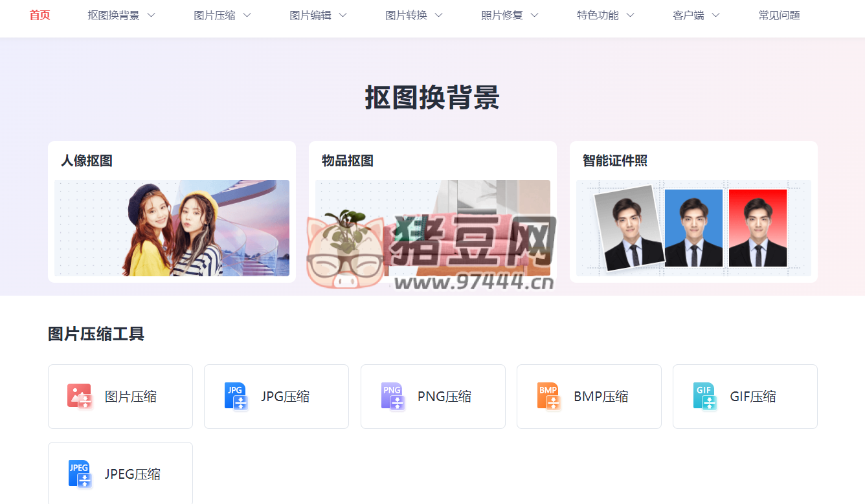This screenshot has width=865, height=504.
Task: Click the 抠图换背景 page heading
Action: coord(432,98)
